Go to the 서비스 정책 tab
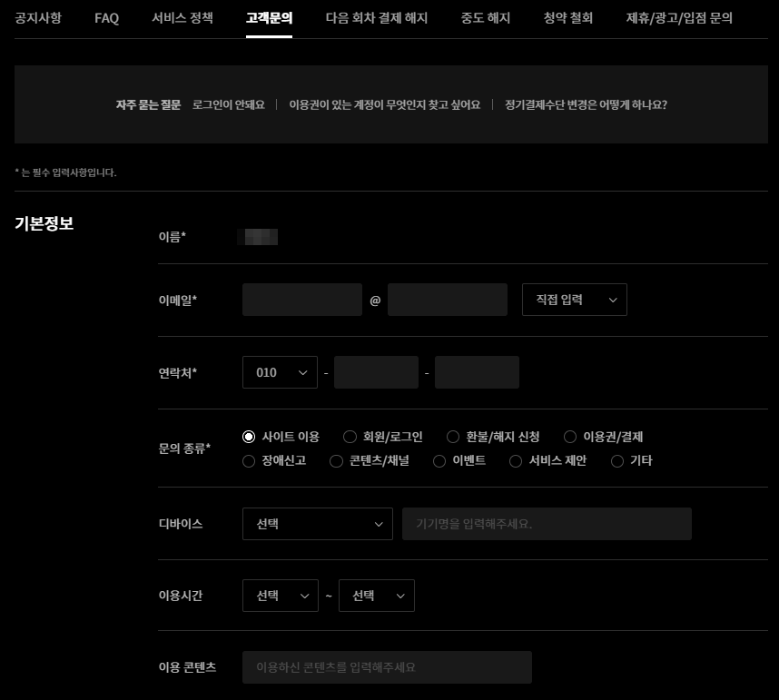Screen dimensions: 779x700 [x=181, y=18]
